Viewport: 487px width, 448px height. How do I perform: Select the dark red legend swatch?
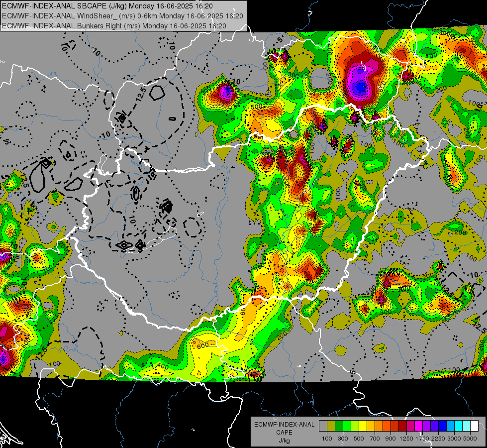tap(402, 426)
